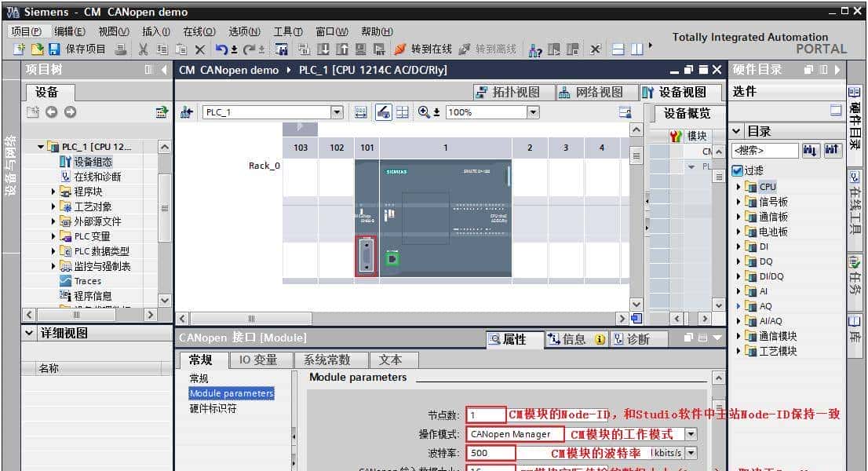The height and width of the screenshot is (471, 868).
Task: Select 硬件标识符 in properties navigation
Action: [213, 408]
